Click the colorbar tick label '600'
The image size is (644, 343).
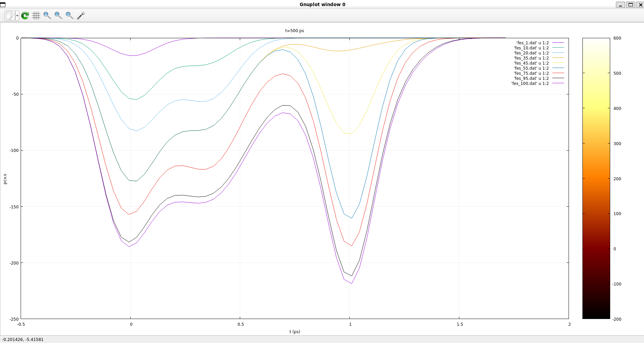coord(617,38)
